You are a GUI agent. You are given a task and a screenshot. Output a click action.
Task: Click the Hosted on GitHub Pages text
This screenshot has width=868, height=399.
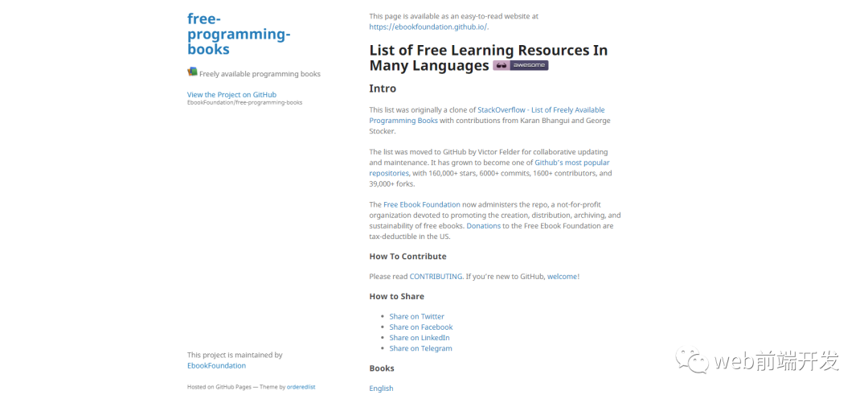click(x=219, y=388)
